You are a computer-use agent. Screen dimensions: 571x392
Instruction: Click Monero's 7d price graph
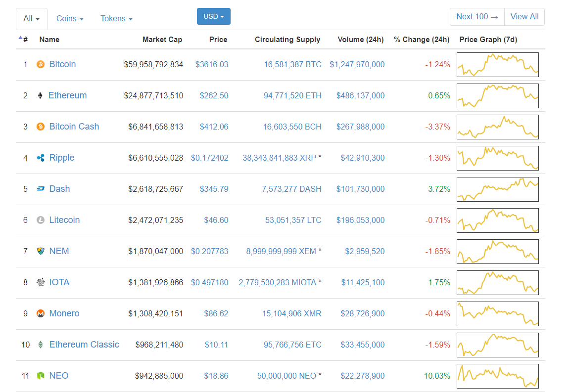click(x=498, y=314)
